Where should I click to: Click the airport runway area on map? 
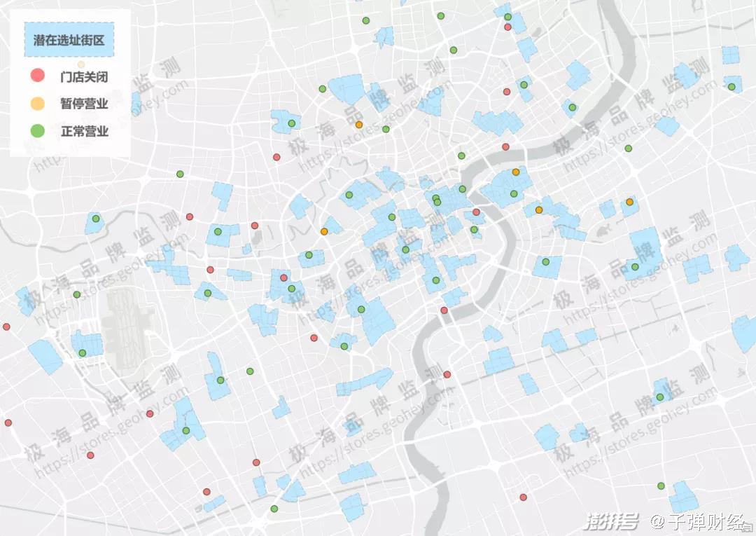(126, 327)
